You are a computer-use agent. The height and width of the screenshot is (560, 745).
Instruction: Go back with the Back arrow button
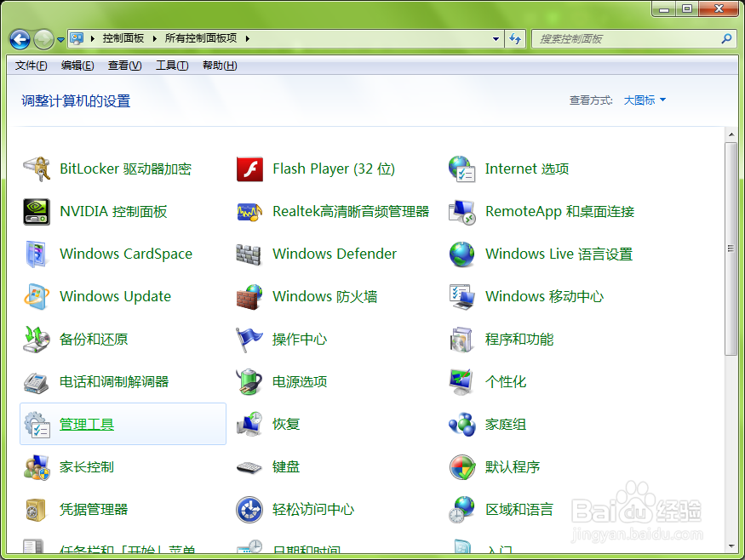point(20,39)
